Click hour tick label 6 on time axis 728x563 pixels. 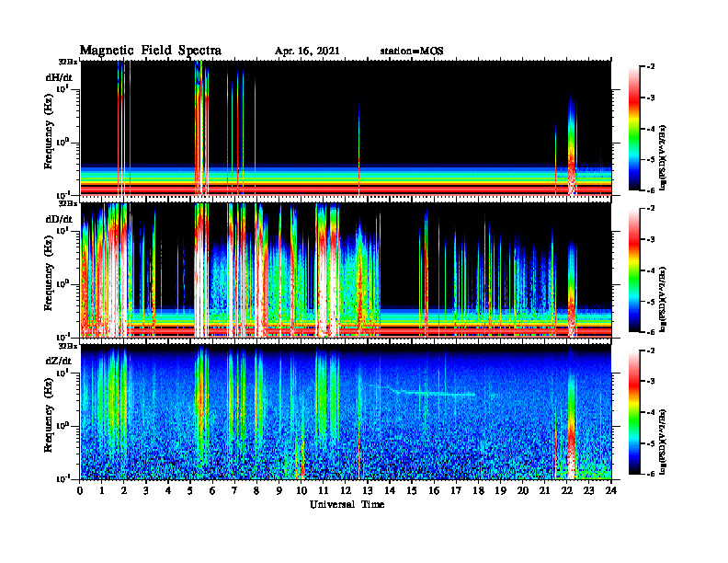pyautogui.click(x=212, y=490)
